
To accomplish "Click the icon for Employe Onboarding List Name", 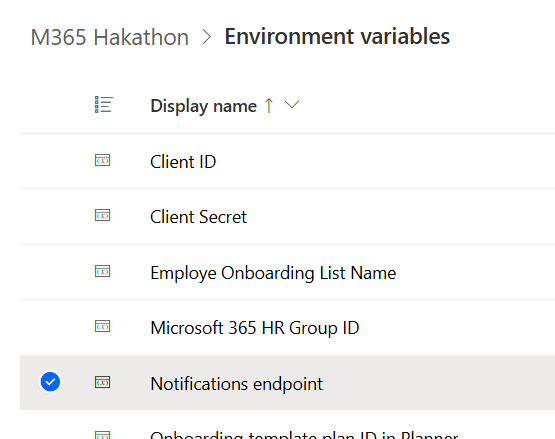I will [103, 271].
